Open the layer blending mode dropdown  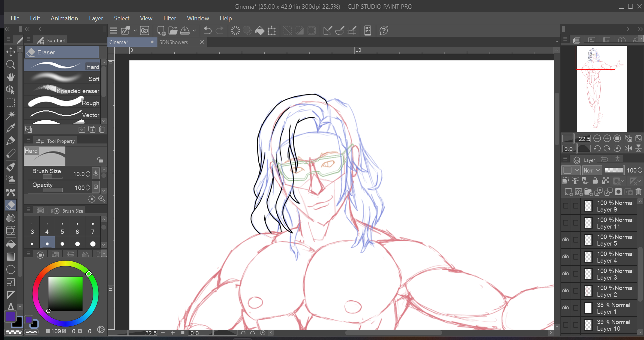click(592, 170)
